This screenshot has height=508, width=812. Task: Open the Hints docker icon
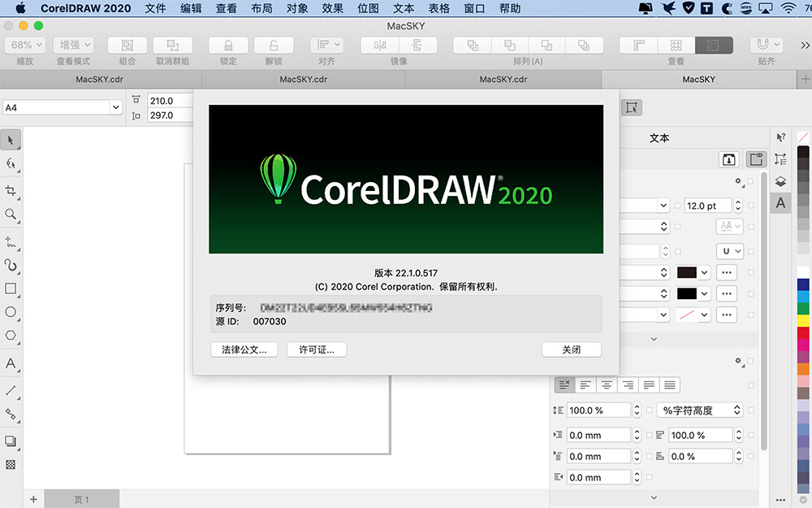pos(781,137)
